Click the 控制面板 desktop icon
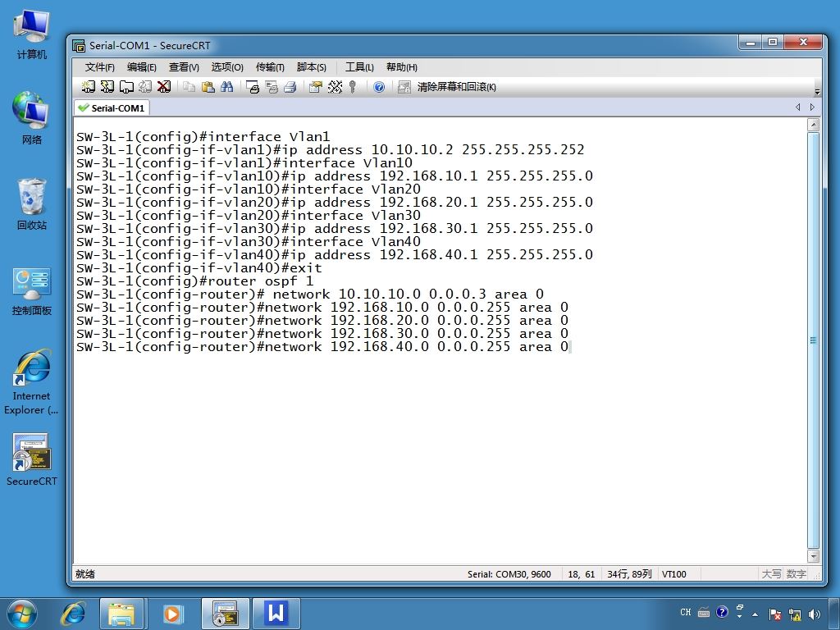The image size is (840, 630). click(x=32, y=291)
